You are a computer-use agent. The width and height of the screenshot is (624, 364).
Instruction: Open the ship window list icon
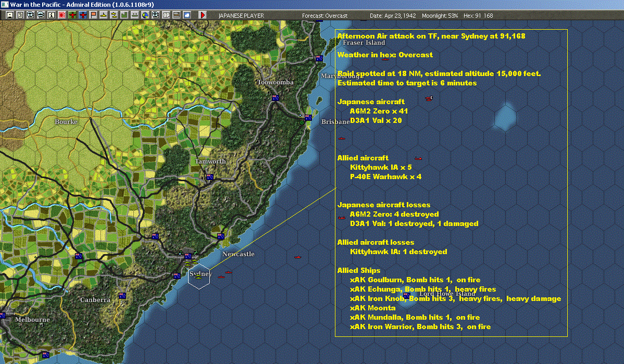41,15
